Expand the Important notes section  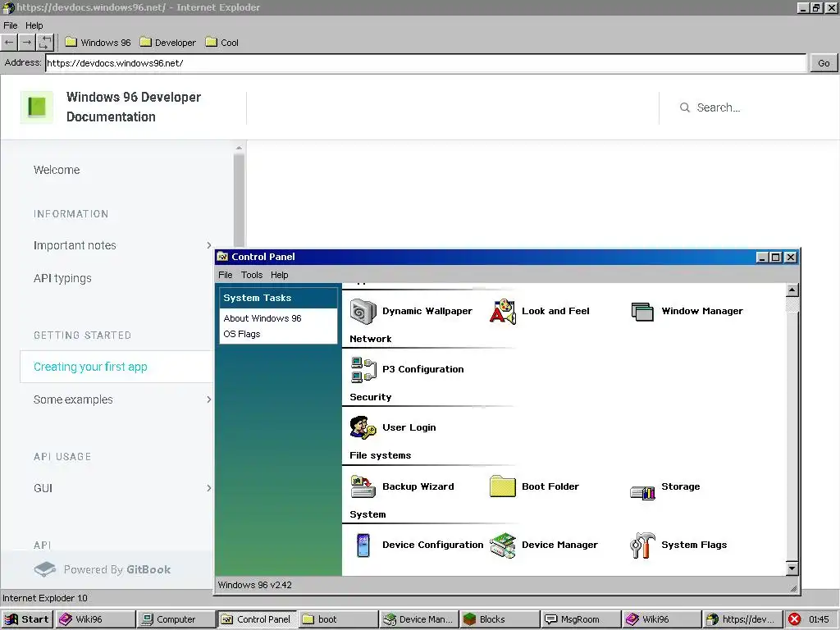coord(209,245)
